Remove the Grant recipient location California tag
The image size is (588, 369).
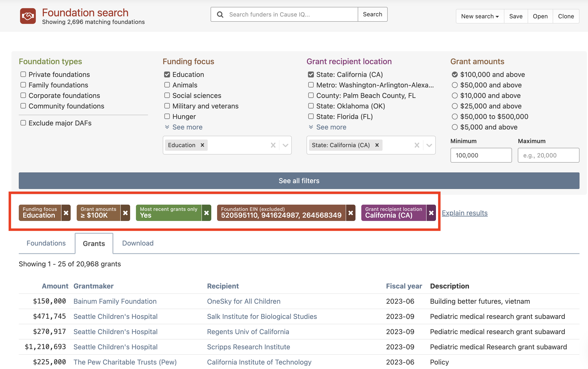[x=431, y=213]
